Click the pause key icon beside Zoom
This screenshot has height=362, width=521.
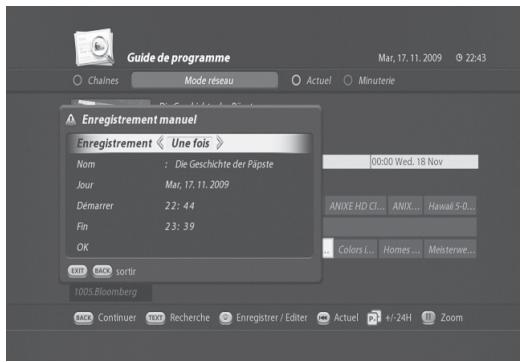428,317
